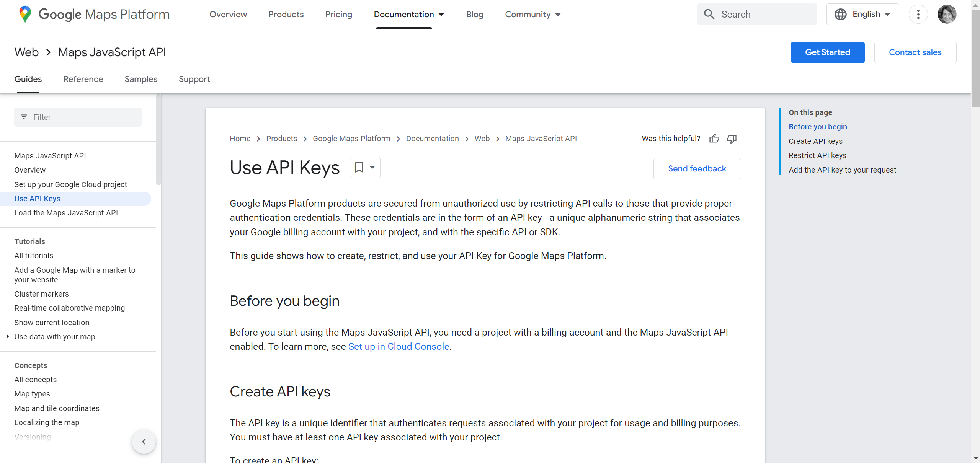
Task: Open the three-dot more options menu
Action: [918, 14]
